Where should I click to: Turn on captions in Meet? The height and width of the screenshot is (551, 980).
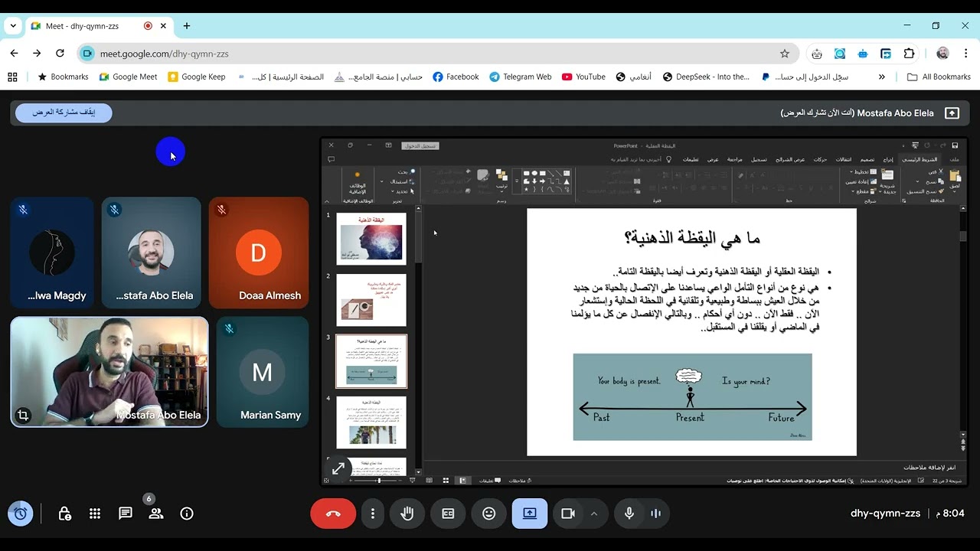(449, 514)
